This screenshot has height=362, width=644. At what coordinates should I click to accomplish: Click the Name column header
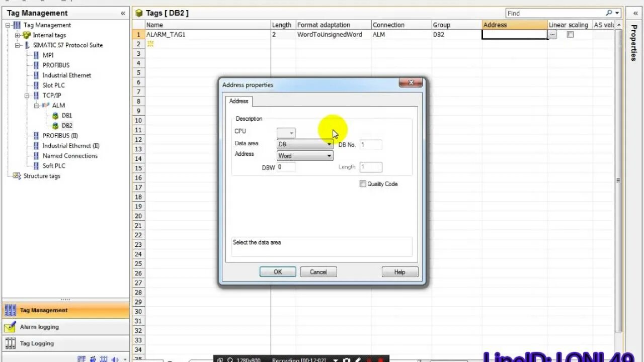click(208, 25)
